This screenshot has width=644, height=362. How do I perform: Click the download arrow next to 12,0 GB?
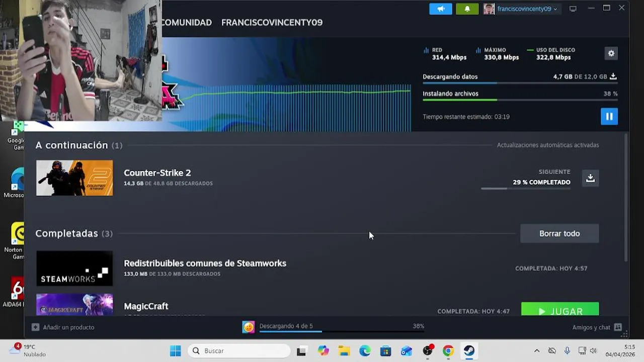click(613, 77)
